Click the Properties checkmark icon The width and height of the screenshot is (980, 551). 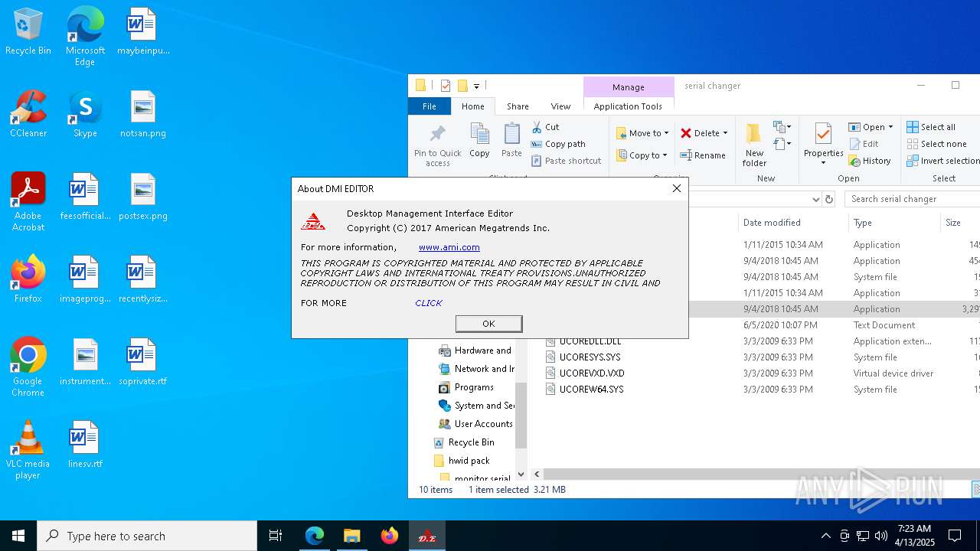tap(823, 135)
